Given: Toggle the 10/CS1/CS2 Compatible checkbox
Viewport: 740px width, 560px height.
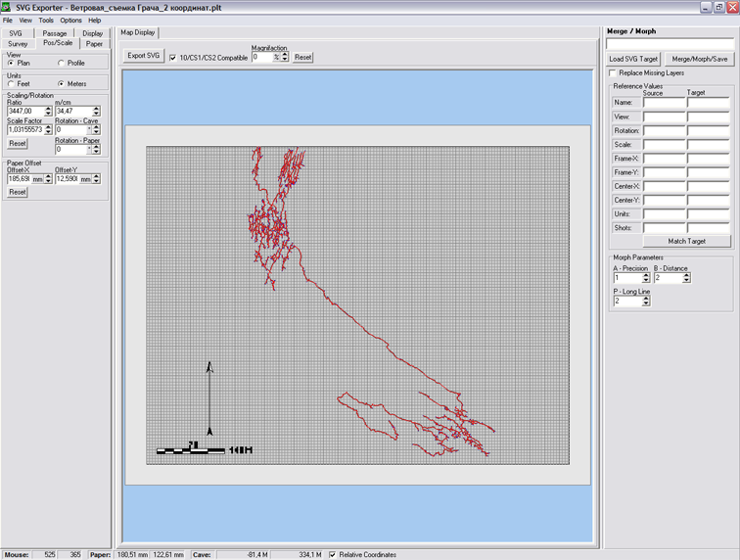Looking at the screenshot, I should 173,58.
